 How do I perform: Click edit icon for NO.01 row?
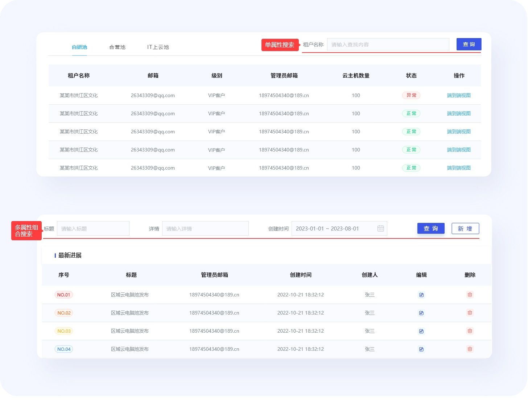click(421, 295)
